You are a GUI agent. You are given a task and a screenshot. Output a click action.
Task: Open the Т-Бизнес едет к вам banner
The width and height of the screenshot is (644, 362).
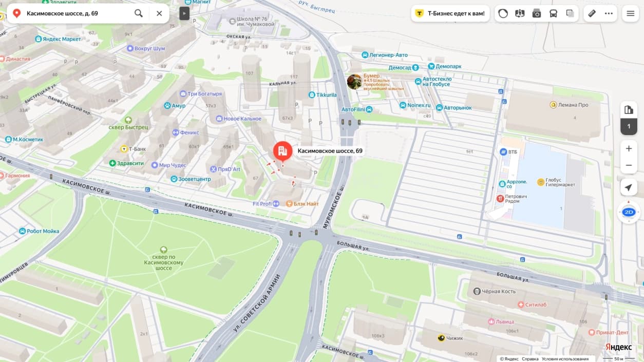450,13
